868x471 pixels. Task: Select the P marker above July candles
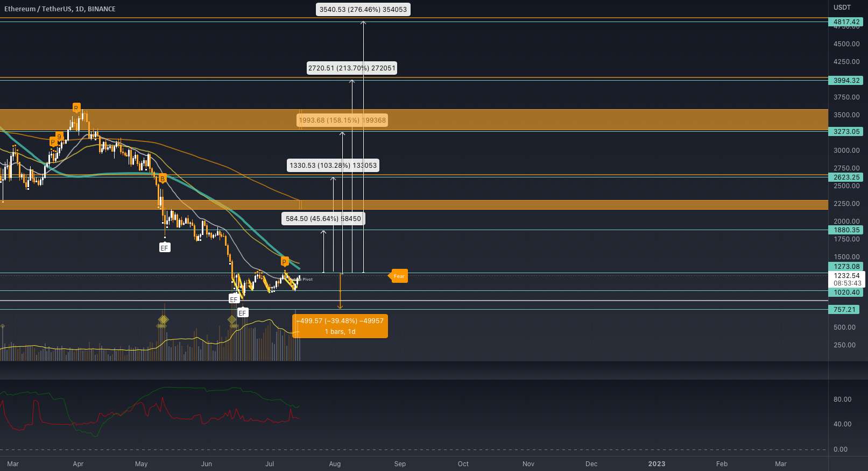click(x=284, y=262)
